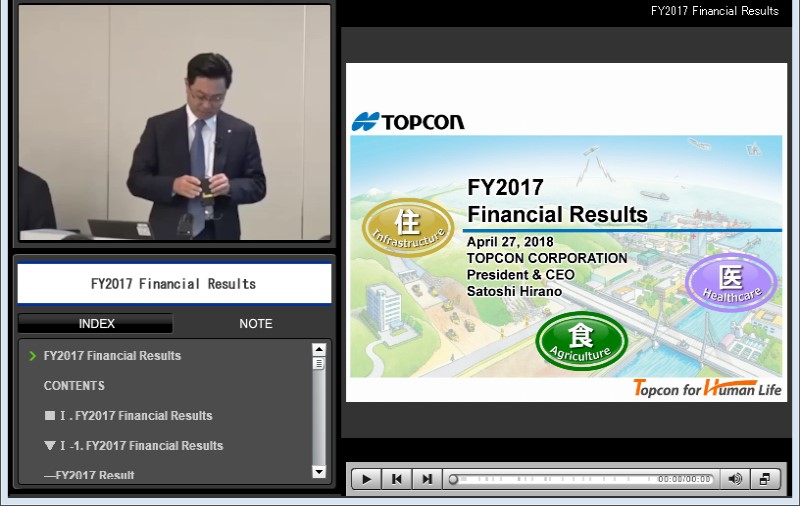Click the speaker video panel
Viewport: 800px width, 506px height.
[x=174, y=122]
